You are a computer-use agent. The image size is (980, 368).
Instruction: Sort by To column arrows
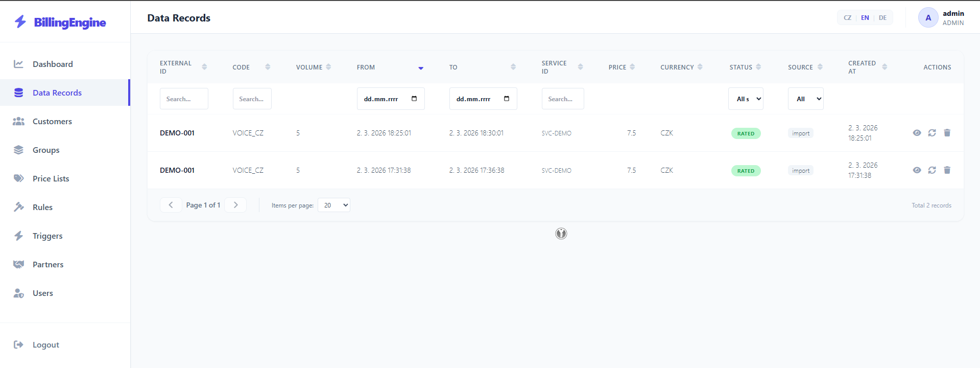pyautogui.click(x=513, y=67)
